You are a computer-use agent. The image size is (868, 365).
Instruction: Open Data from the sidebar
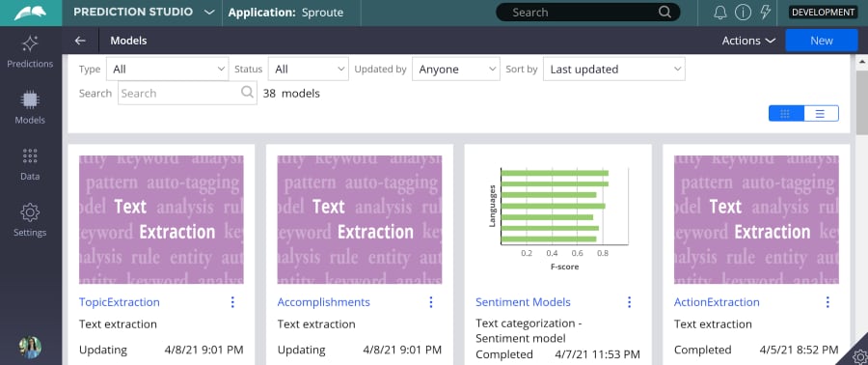30,164
